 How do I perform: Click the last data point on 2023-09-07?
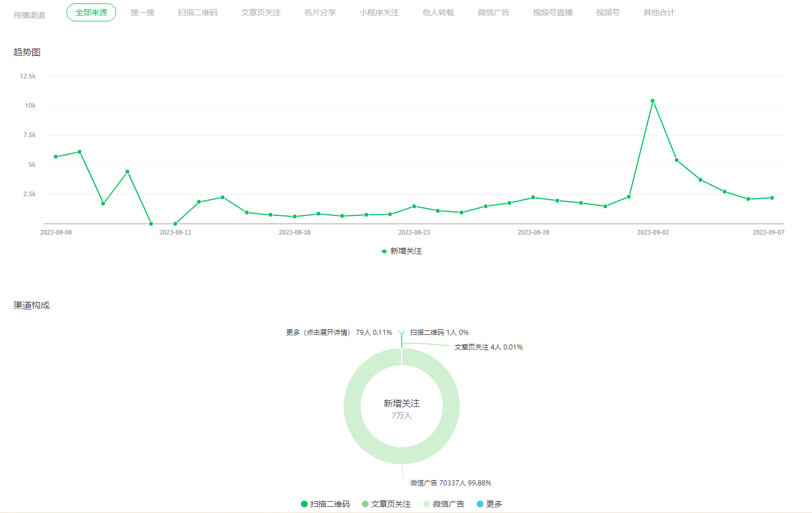(x=772, y=198)
